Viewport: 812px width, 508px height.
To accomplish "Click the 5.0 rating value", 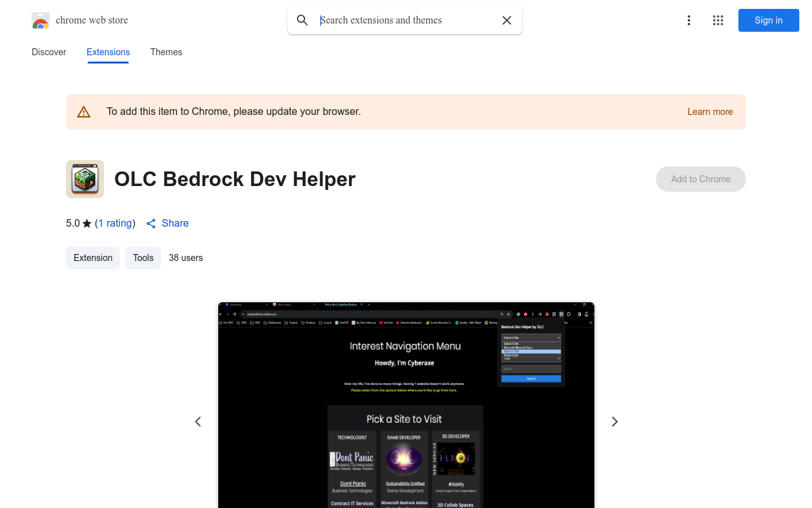I will 73,224.
